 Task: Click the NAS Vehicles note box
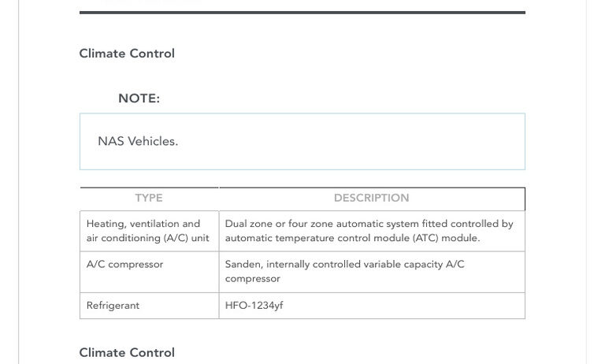point(302,141)
